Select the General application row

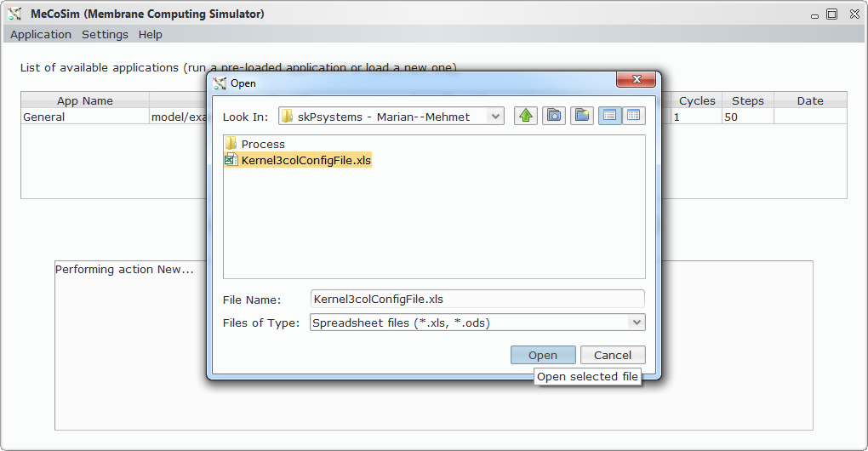(x=434, y=117)
